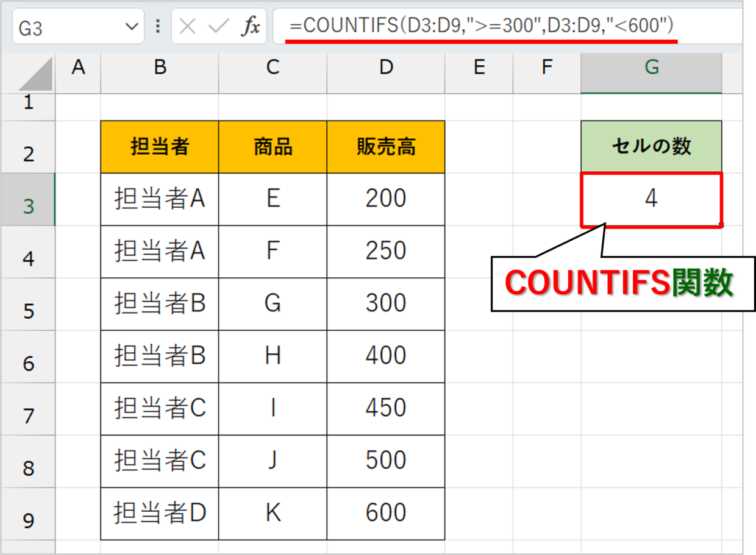
Task: Select all cells with the corner triangle
Action: tap(36, 74)
